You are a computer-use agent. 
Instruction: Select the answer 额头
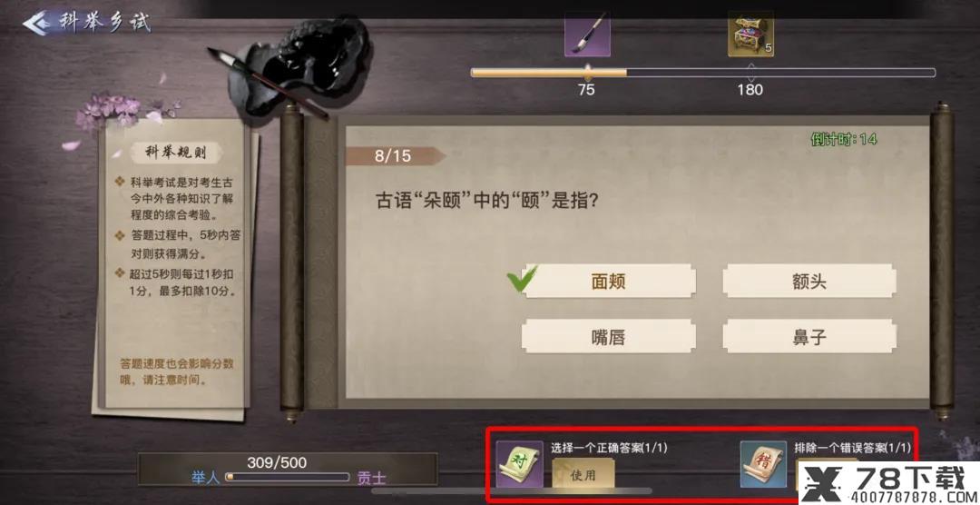tap(809, 281)
